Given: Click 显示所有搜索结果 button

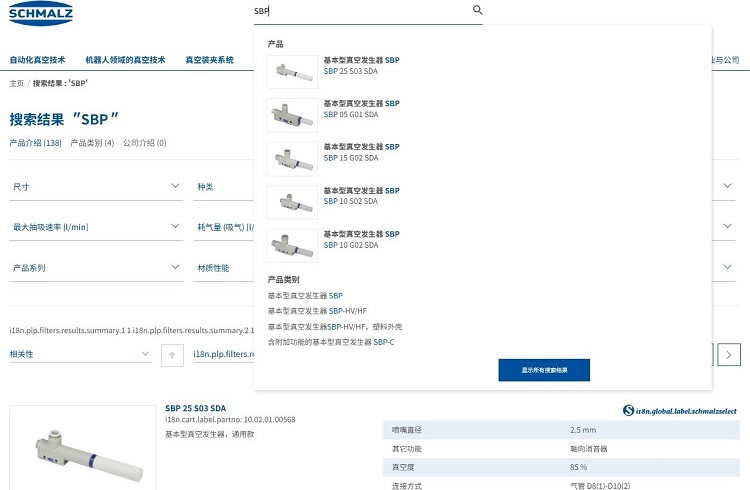Looking at the screenshot, I should click(x=544, y=370).
